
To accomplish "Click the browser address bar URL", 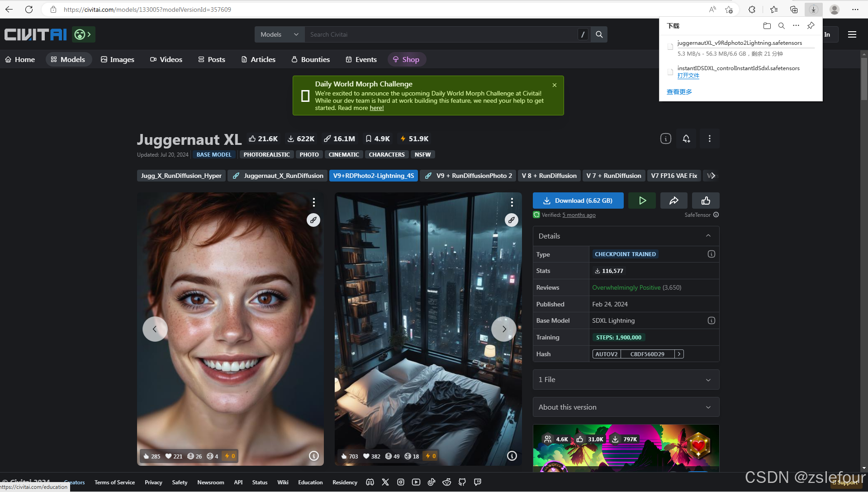I will click(147, 9).
